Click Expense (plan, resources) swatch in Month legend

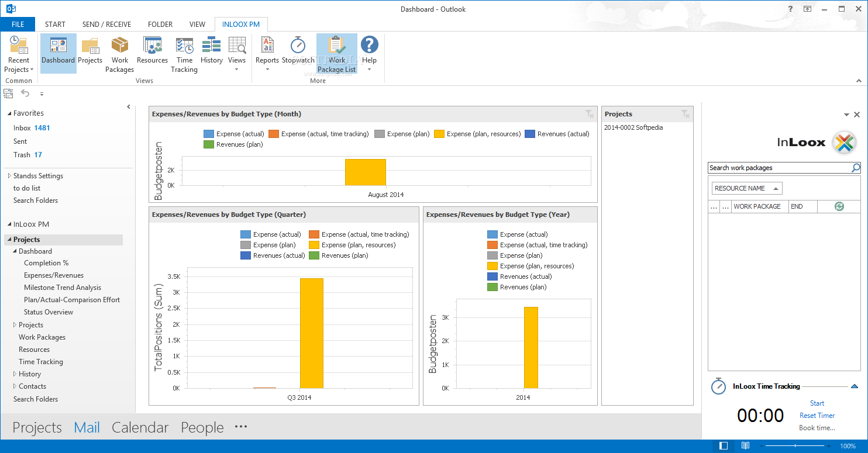coord(439,134)
